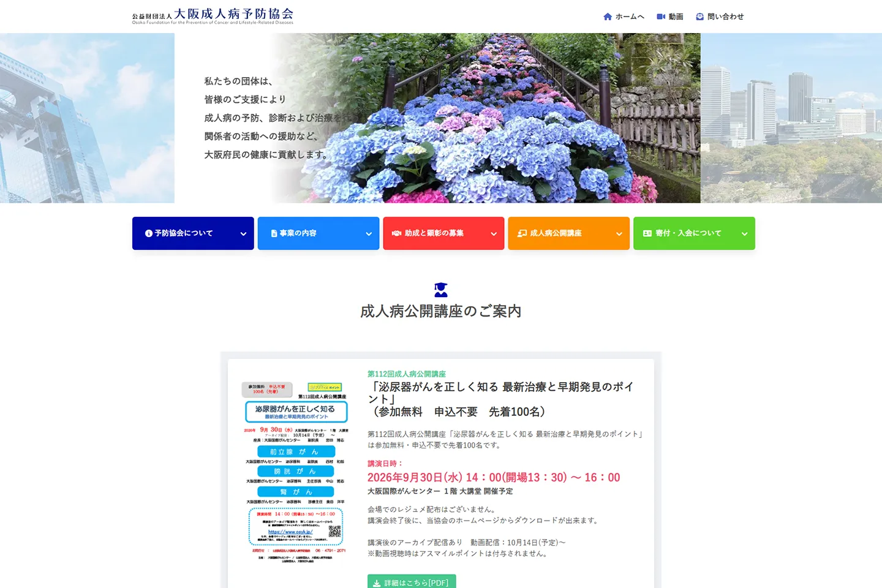Click the contact icon beside 問い合わせ
This screenshot has width=882, height=588.
699,17
